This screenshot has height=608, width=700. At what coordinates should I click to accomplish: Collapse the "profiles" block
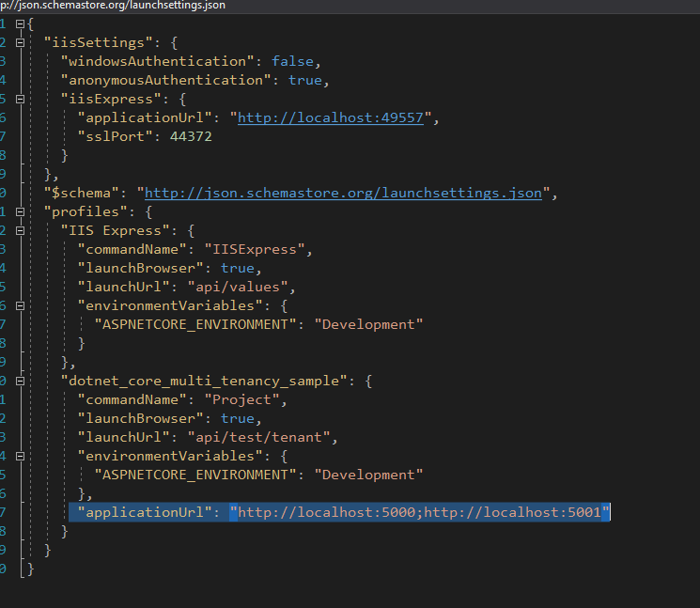(20, 212)
